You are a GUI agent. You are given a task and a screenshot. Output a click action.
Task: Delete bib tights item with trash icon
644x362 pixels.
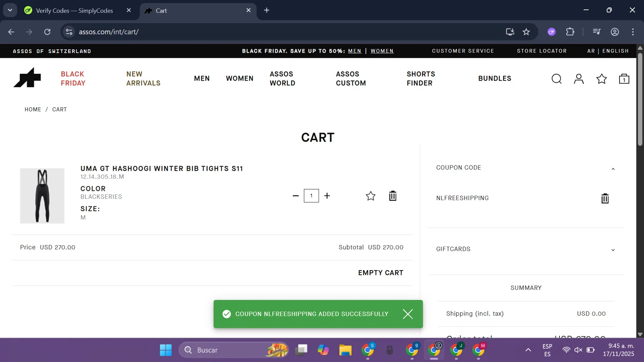point(392,196)
